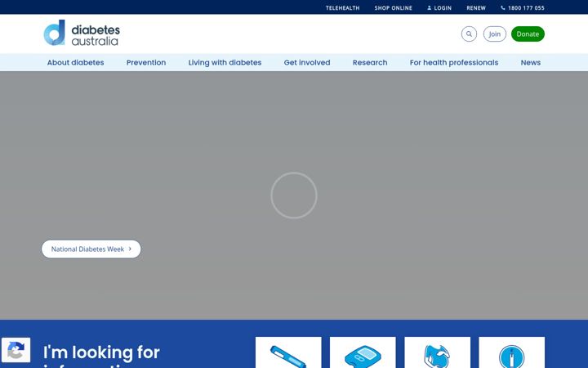
Task: Click Login with person icon
Action: (439, 8)
